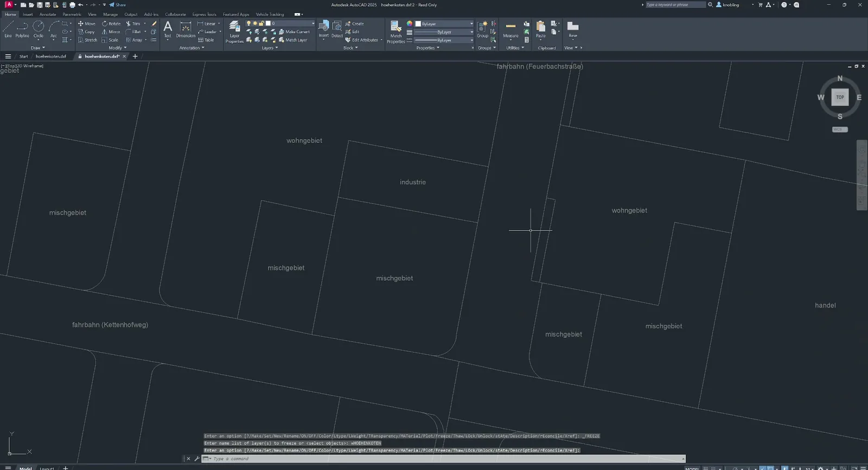Click the layer 0 color swatch
This screenshot has height=470, width=868.
pyautogui.click(x=268, y=23)
